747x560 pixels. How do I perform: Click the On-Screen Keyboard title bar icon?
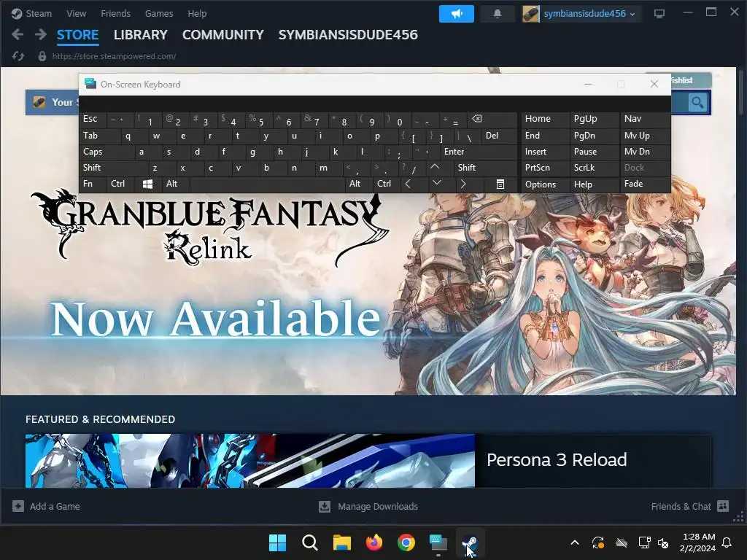pyautogui.click(x=90, y=84)
